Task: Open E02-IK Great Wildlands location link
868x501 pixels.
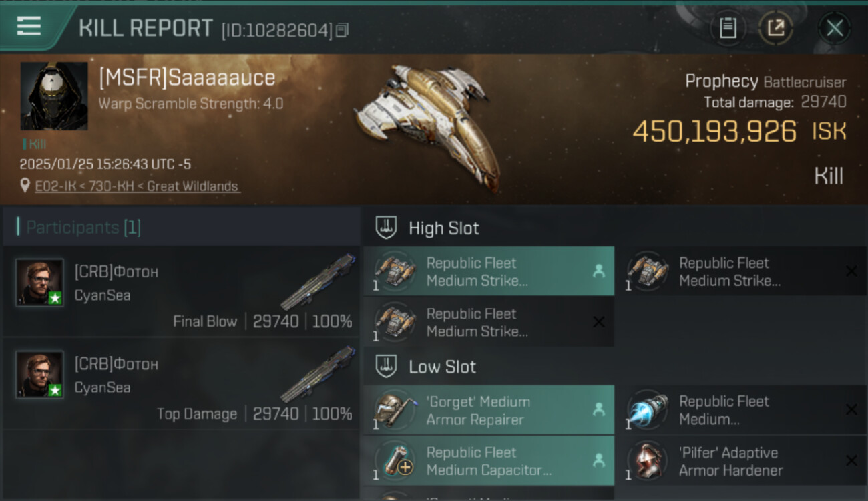Action: point(137,186)
